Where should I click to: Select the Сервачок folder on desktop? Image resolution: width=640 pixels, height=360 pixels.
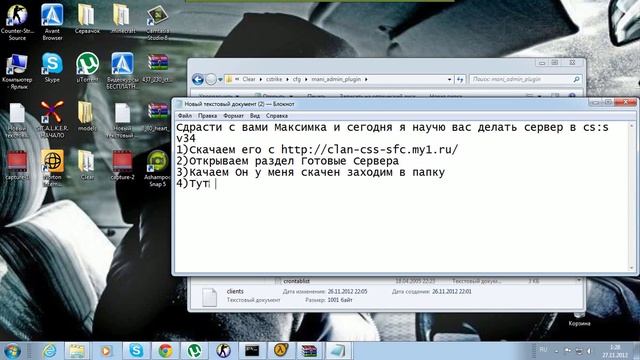click(87, 19)
